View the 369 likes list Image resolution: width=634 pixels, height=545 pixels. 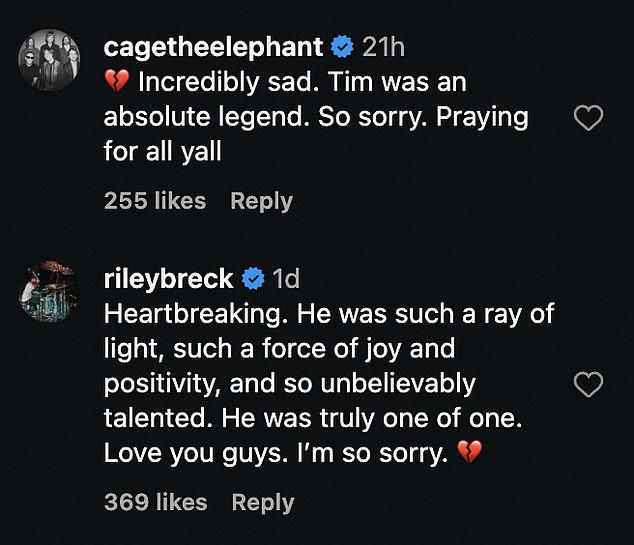point(156,503)
